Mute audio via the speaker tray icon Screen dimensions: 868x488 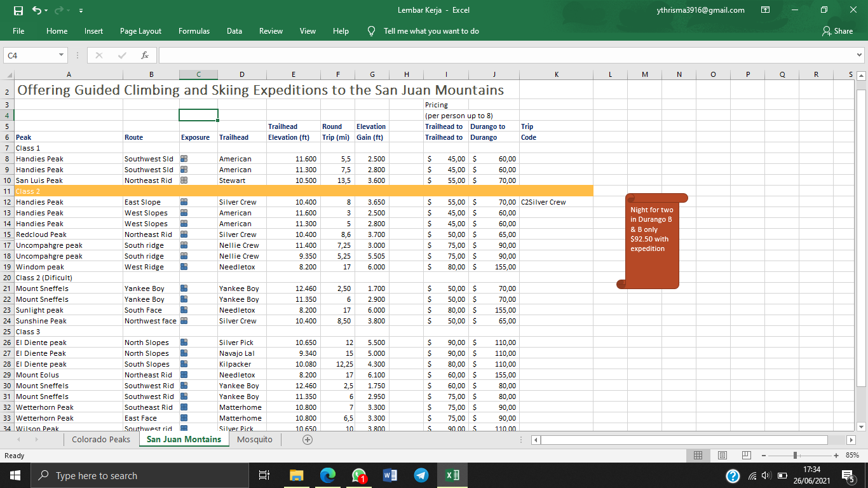766,475
